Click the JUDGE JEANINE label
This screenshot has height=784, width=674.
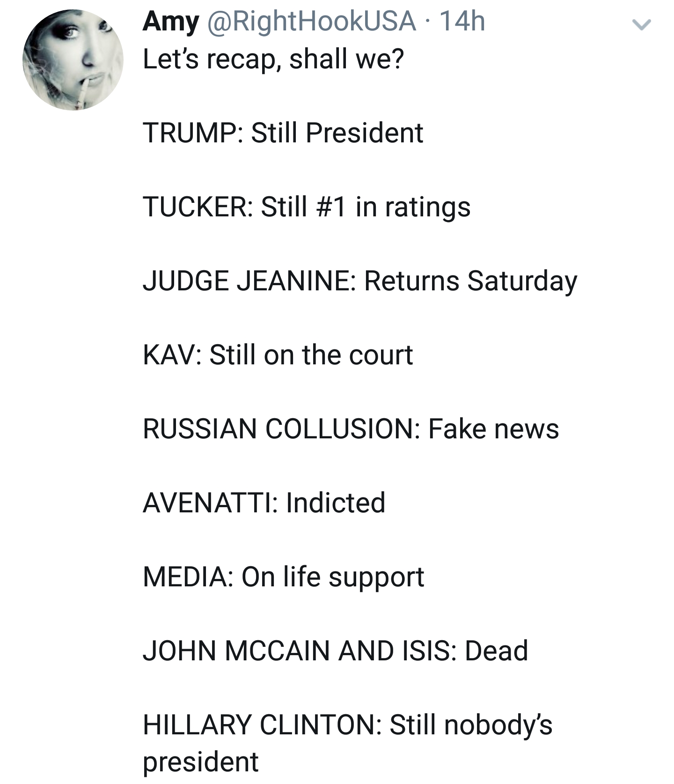coord(246,281)
